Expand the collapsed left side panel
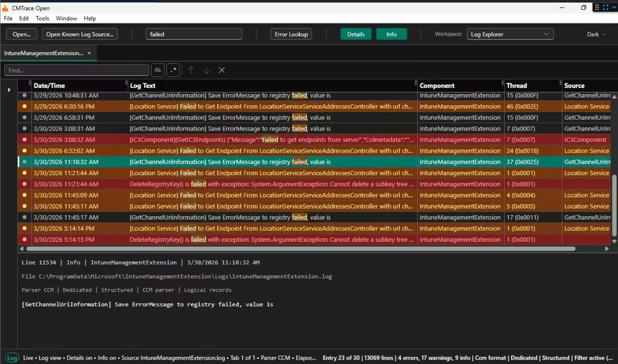 coord(9,89)
